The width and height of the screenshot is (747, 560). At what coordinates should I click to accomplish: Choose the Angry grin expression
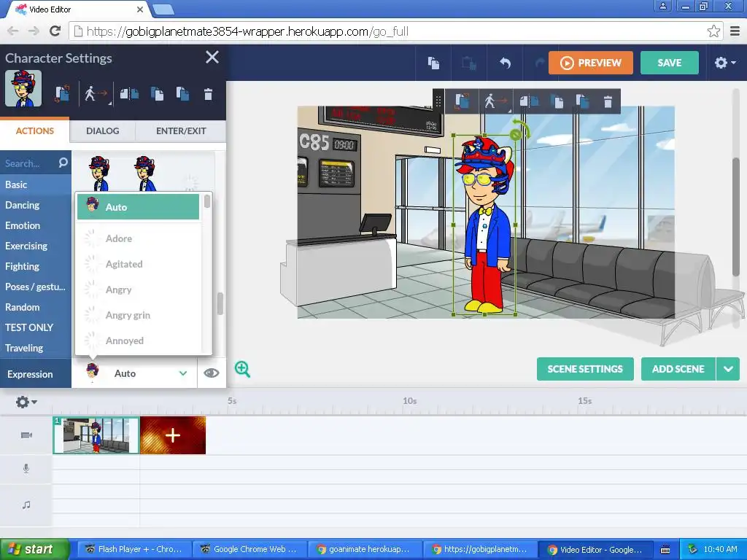(138, 315)
